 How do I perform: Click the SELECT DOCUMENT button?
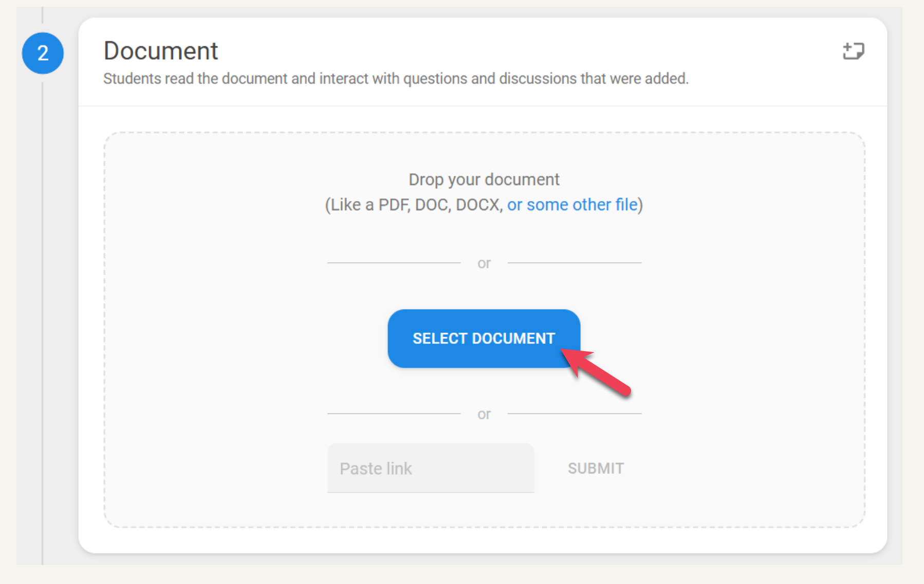(x=484, y=338)
